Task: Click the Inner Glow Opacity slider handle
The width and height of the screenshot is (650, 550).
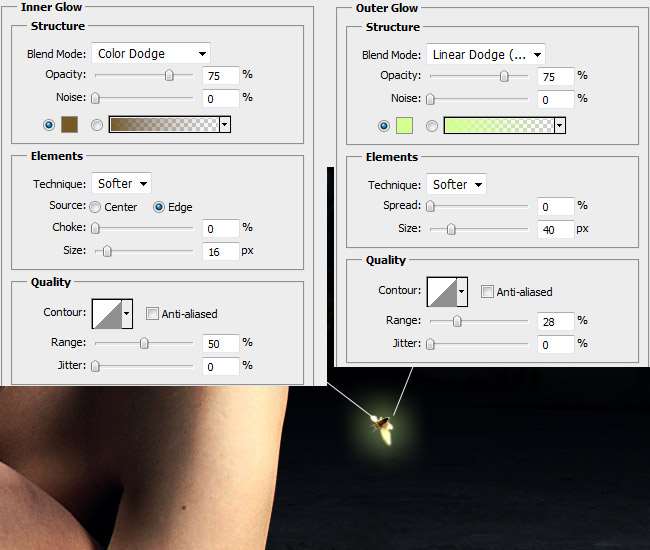Action: click(169, 75)
